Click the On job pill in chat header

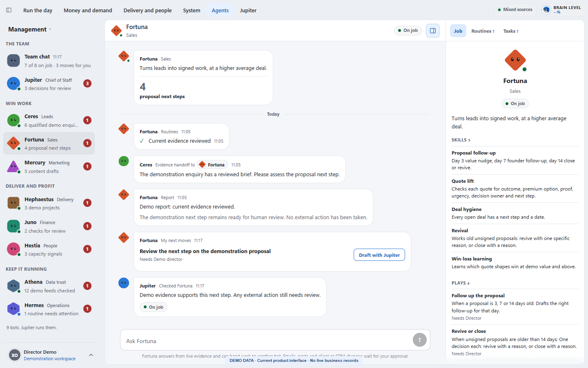coord(408,30)
